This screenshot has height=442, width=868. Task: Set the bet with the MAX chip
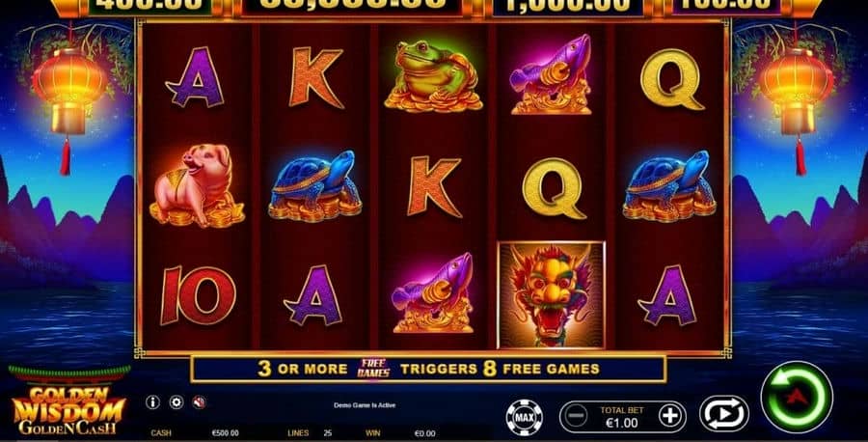coord(524,417)
